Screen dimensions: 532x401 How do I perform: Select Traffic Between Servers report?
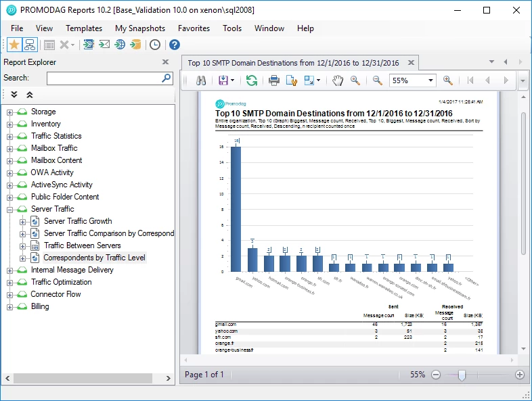(x=82, y=245)
